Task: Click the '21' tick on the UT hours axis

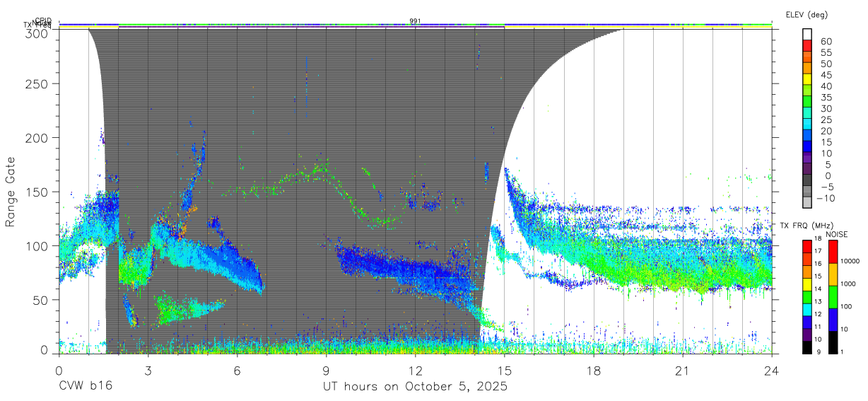Action: pos(683,371)
